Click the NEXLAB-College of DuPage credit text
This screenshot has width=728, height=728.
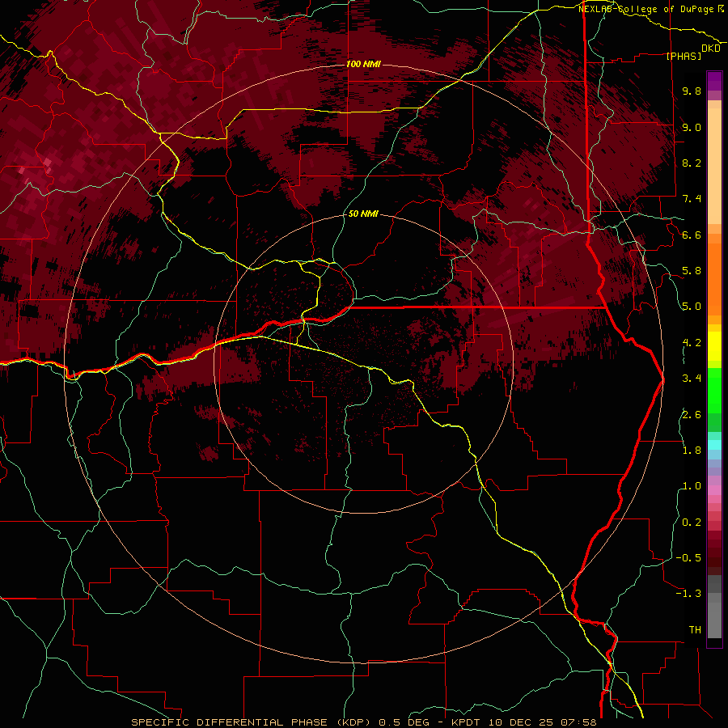coord(645,9)
